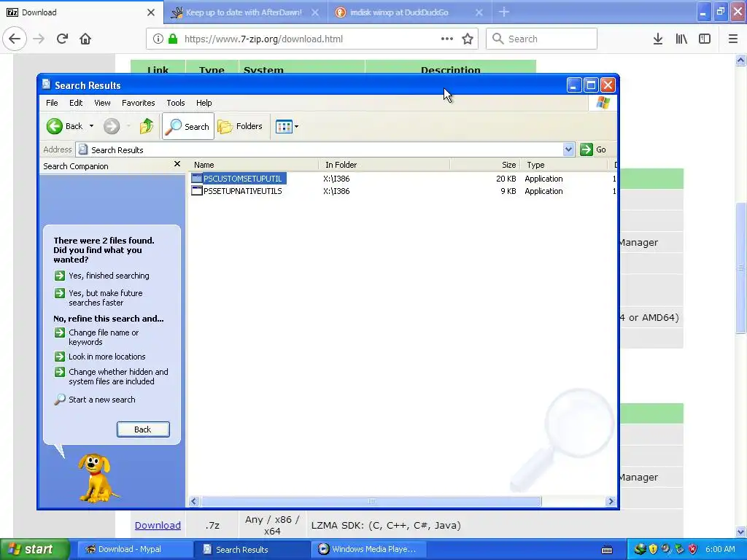The height and width of the screenshot is (560, 747).
Task: Click the browser page scrollbar down arrow
Action: click(x=740, y=532)
